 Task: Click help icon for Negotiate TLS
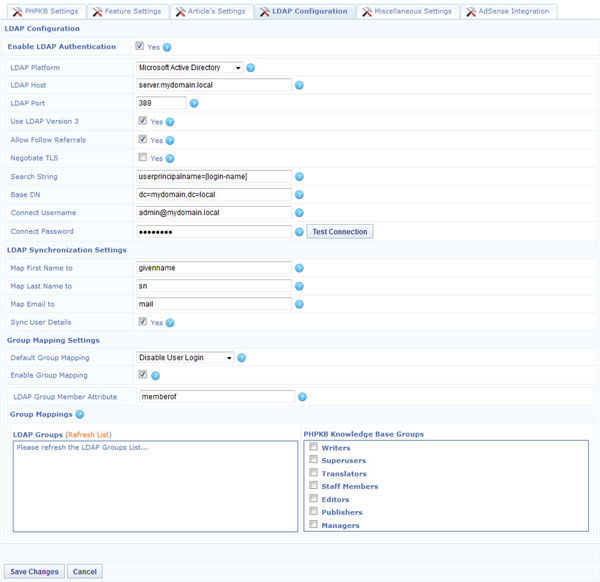pyautogui.click(x=170, y=158)
